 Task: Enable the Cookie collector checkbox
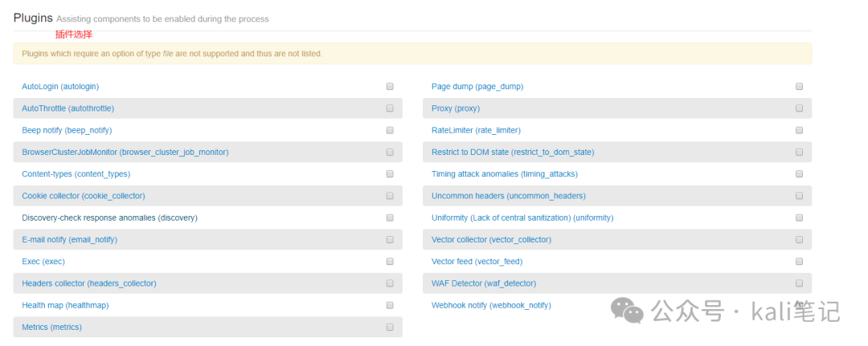click(390, 196)
